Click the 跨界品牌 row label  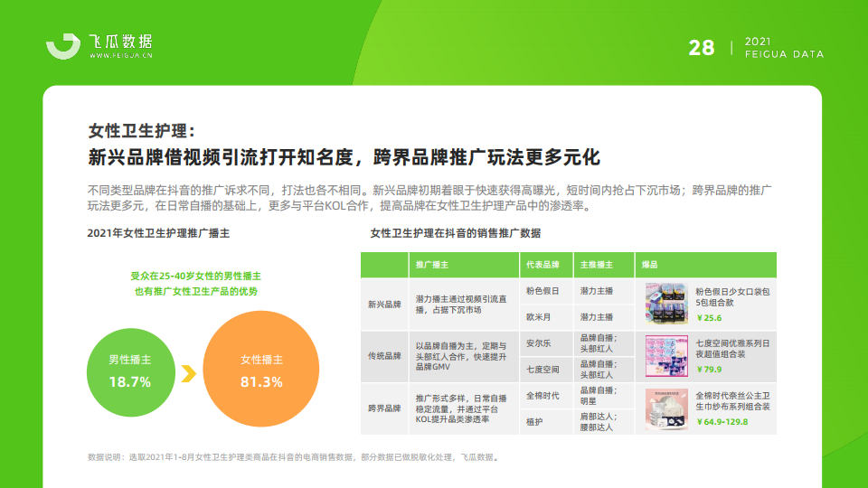(383, 408)
